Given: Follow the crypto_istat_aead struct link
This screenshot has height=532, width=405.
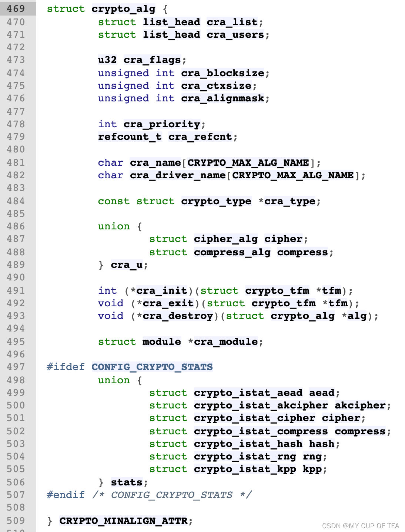Looking at the screenshot, I should click(x=248, y=393).
